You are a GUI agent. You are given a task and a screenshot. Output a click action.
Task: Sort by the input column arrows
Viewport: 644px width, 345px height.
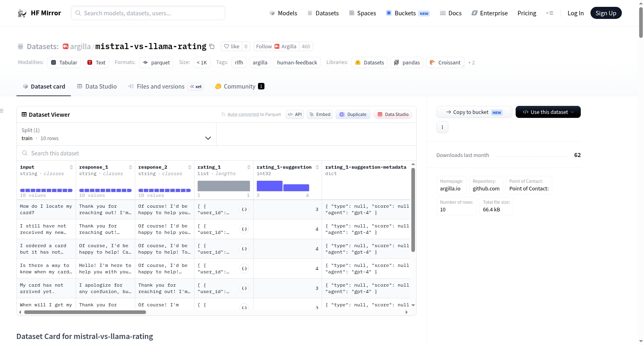point(71,167)
